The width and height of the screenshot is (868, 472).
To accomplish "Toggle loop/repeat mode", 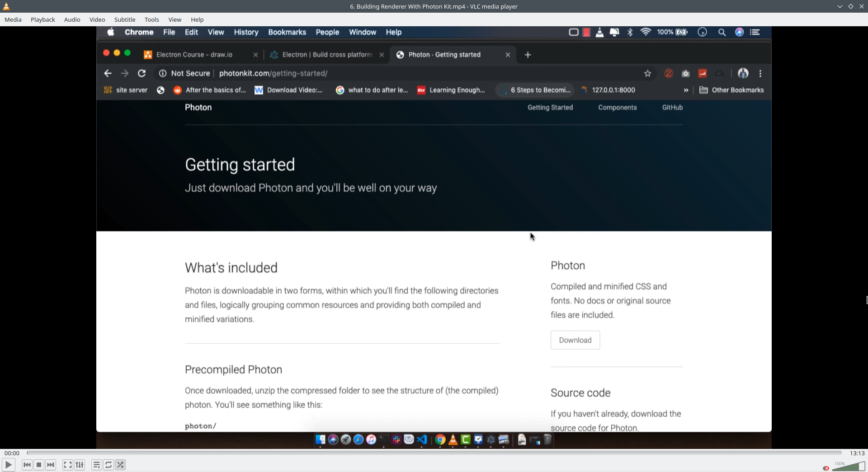I will click(108, 465).
